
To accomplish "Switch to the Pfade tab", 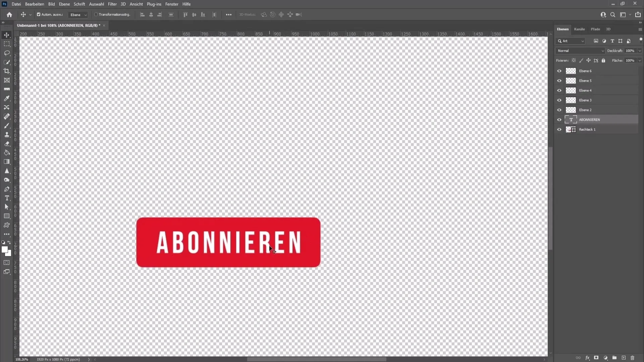I will [595, 29].
